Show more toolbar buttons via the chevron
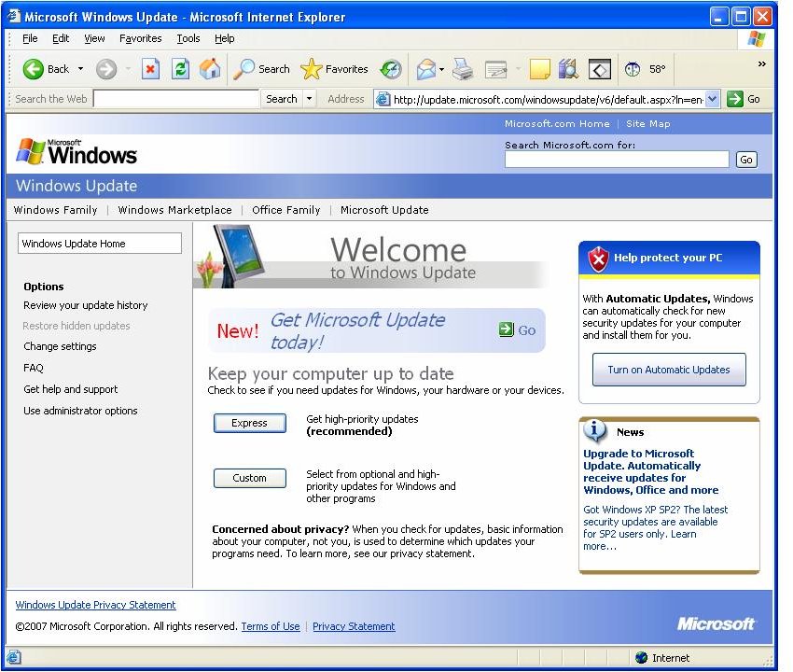 (761, 63)
